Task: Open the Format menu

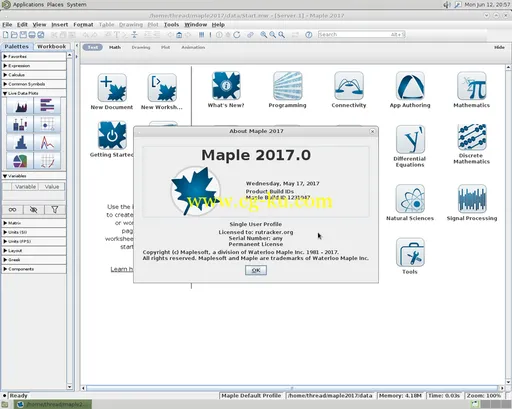Action: click(83, 25)
